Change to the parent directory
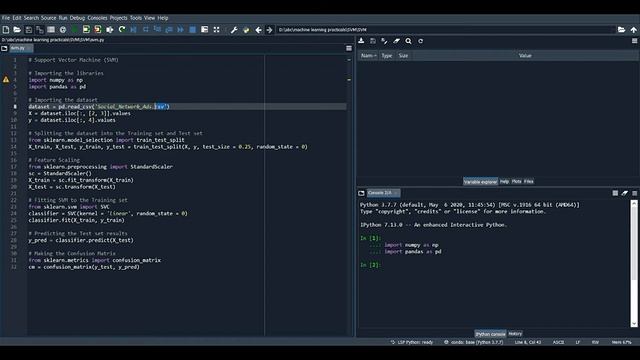 (633, 29)
